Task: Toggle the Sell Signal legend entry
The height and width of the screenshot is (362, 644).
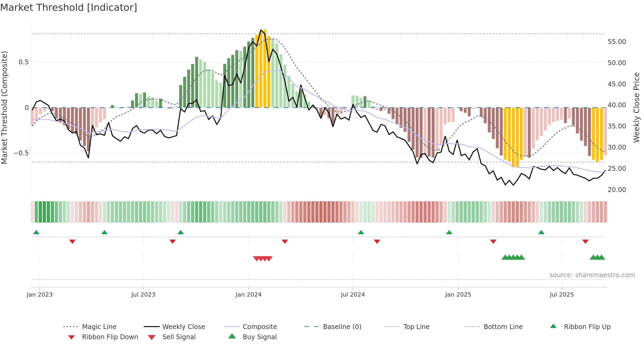Action: pos(172,337)
